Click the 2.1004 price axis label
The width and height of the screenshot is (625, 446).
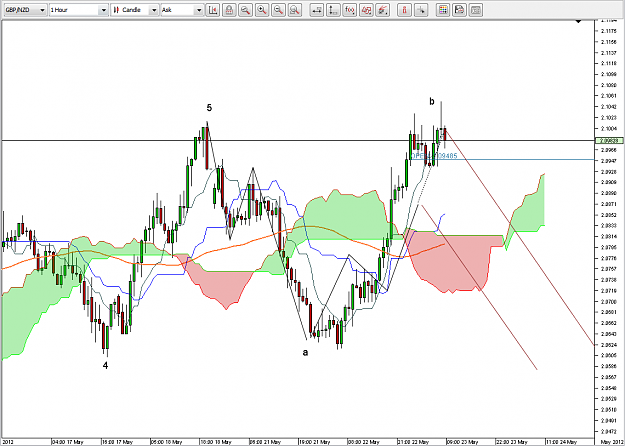click(x=609, y=128)
